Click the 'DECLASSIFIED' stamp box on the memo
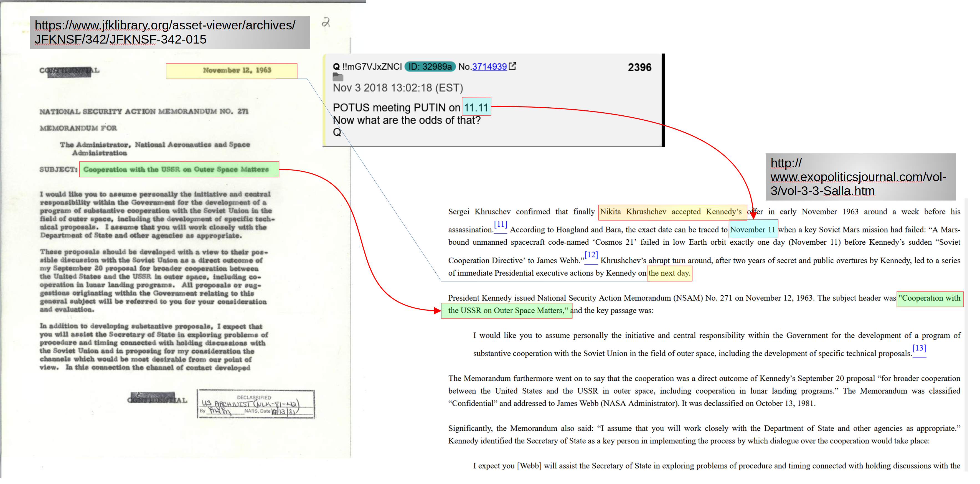 [256, 404]
